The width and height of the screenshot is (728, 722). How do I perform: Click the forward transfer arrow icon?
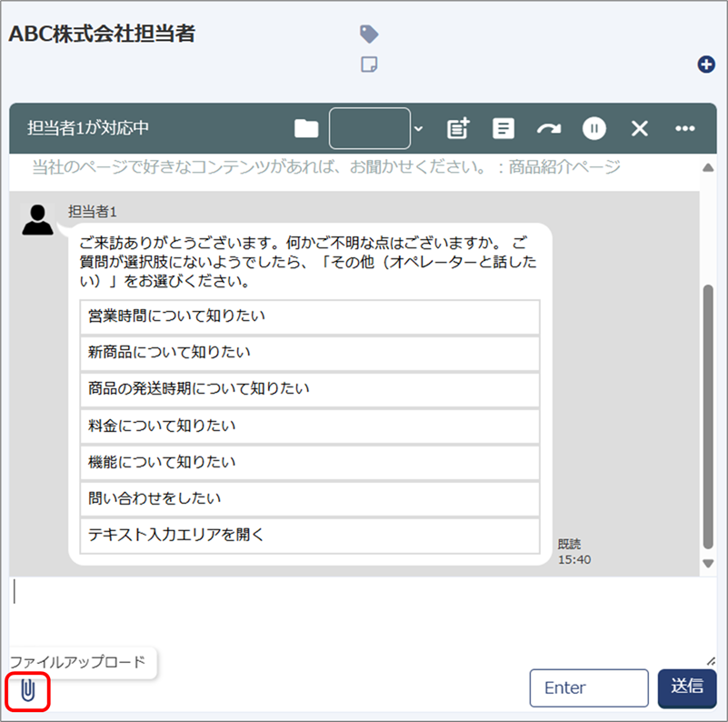[549, 129]
